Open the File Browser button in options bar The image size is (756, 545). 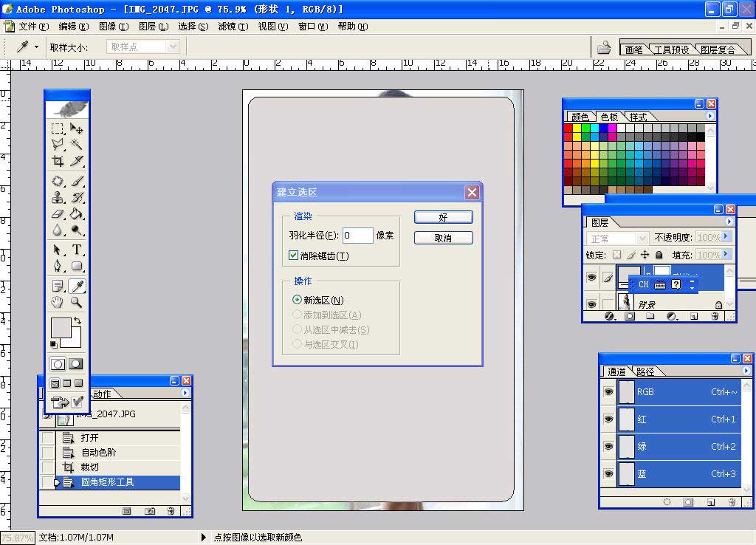pos(604,47)
